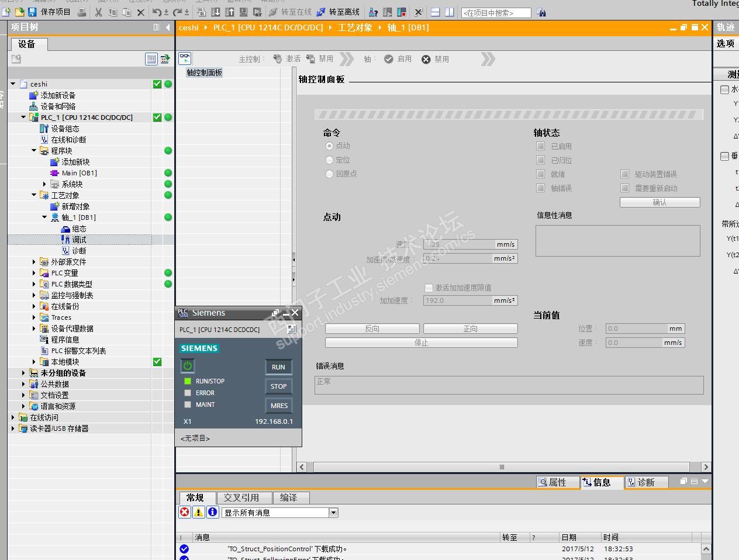The width and height of the screenshot is (739, 560).
Task: Click the delete X icon
Action: [x=140, y=12]
